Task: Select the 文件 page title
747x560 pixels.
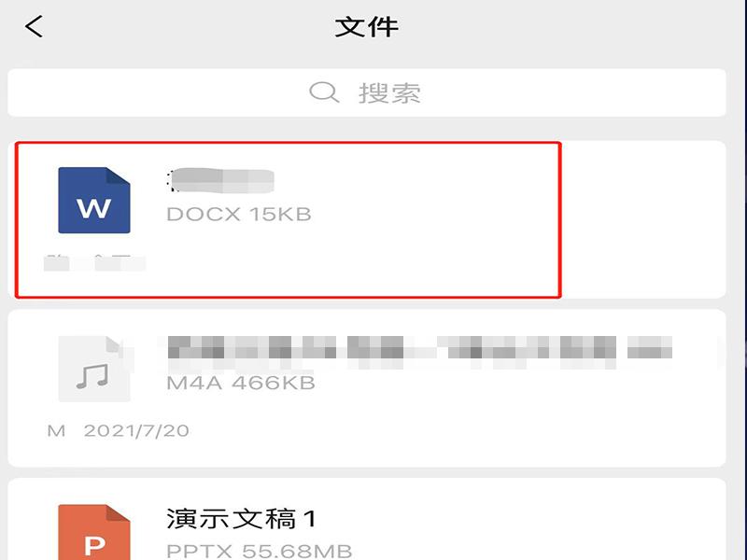Action: coord(366,27)
